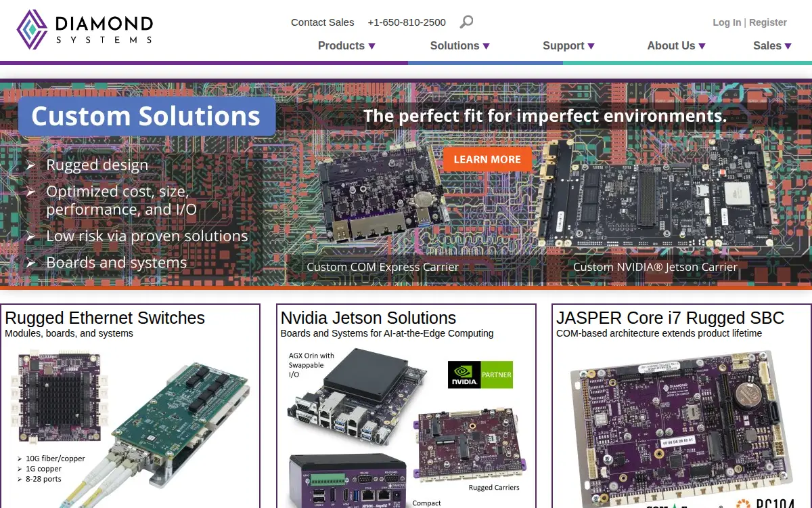This screenshot has height=508, width=812.
Task: Click the '1G copper' bullet text
Action: click(x=43, y=469)
